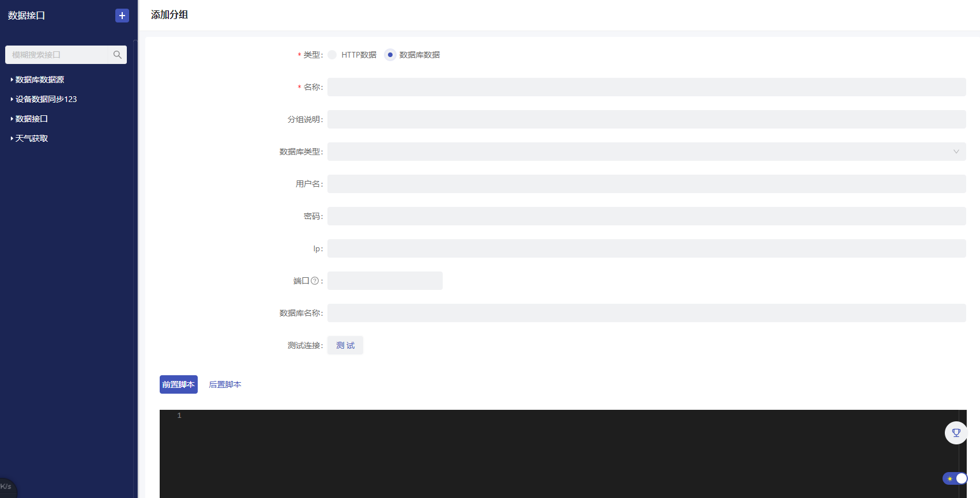Screen dimensions: 980x498
Task: Click the 名称 input field
Action: pyautogui.click(x=647, y=87)
